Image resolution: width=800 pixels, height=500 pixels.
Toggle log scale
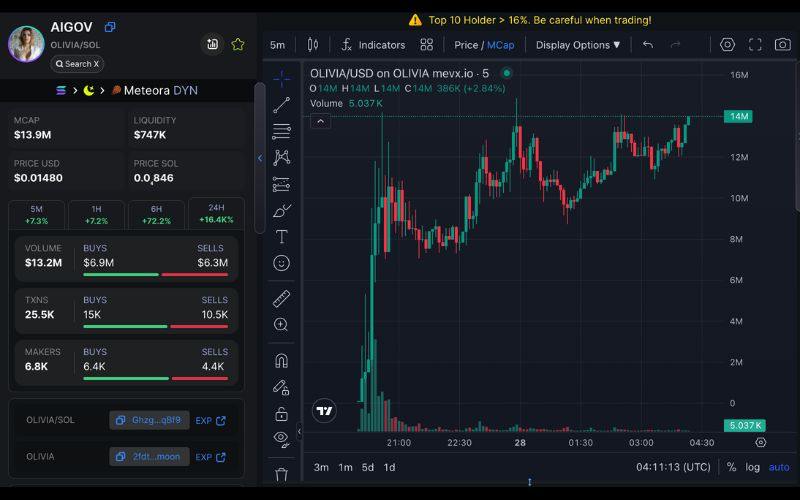click(753, 467)
